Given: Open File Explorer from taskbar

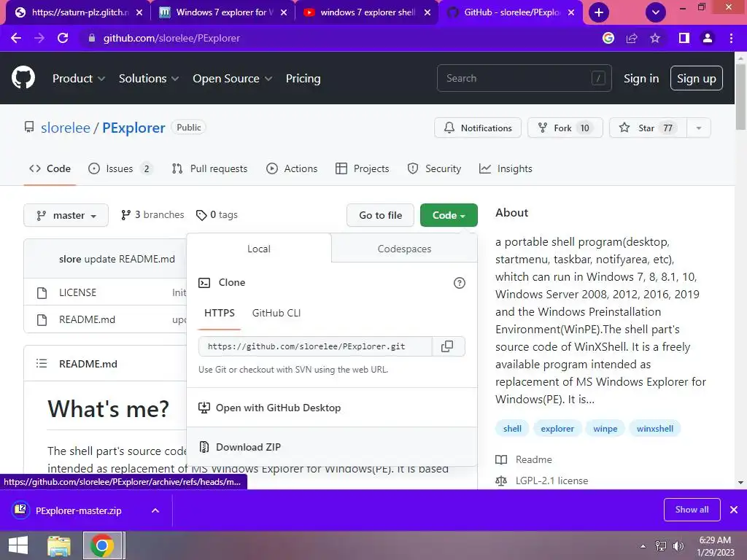Looking at the screenshot, I should coord(59,545).
